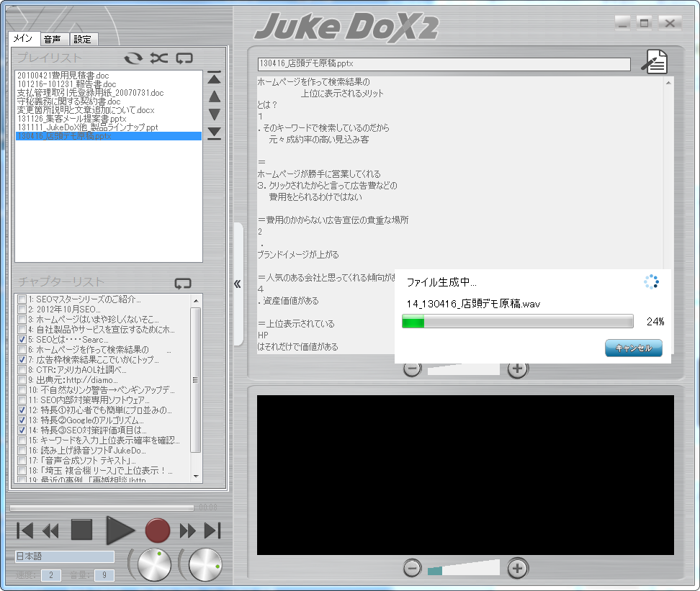Click the キャンセル button in progress dialog

[x=634, y=348]
